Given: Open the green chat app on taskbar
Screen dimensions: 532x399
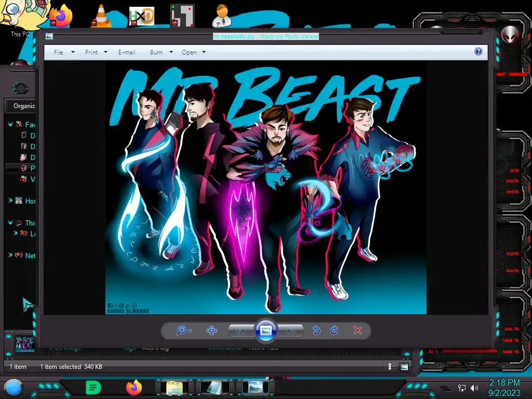Looking at the screenshot, I should [x=94, y=388].
